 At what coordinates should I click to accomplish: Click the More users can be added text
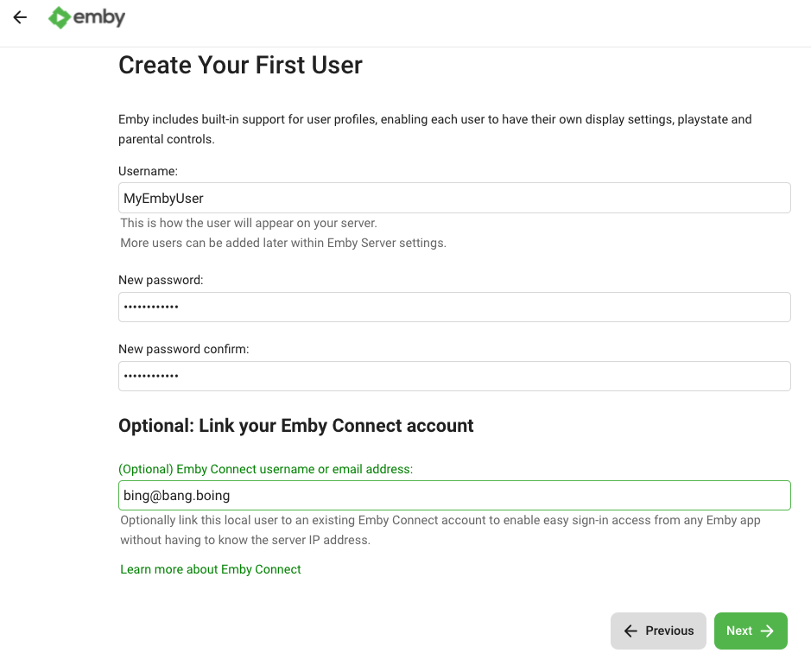pyautogui.click(x=283, y=243)
